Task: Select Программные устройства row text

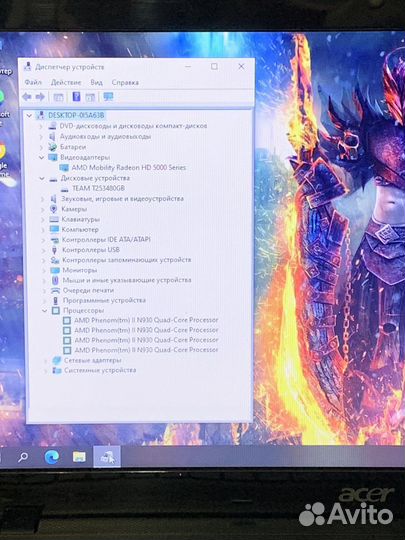Action: (104, 301)
